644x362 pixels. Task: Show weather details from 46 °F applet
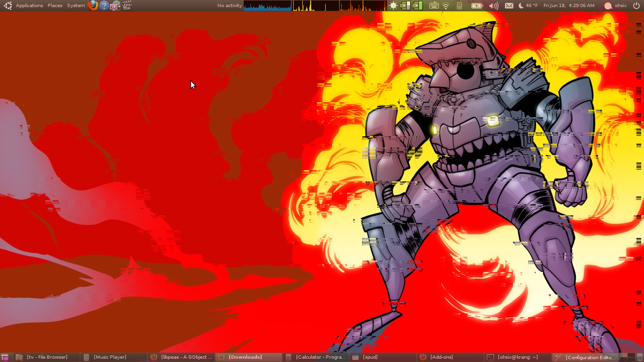pyautogui.click(x=528, y=6)
